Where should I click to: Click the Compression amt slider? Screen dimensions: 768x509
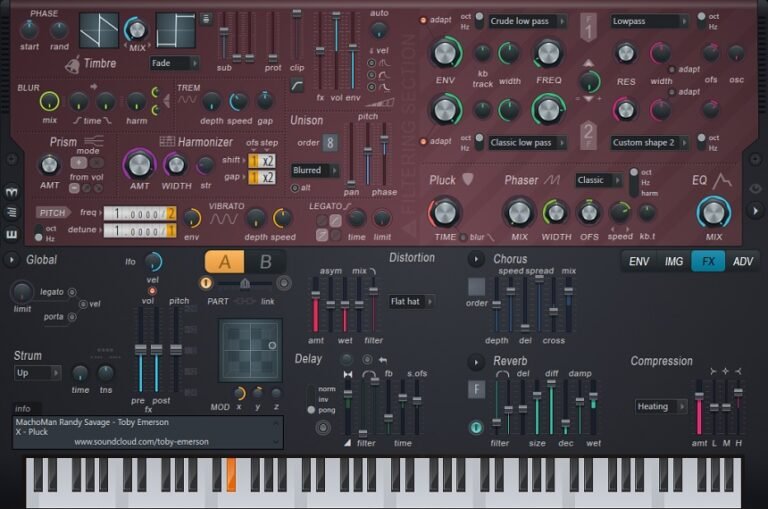(699, 407)
